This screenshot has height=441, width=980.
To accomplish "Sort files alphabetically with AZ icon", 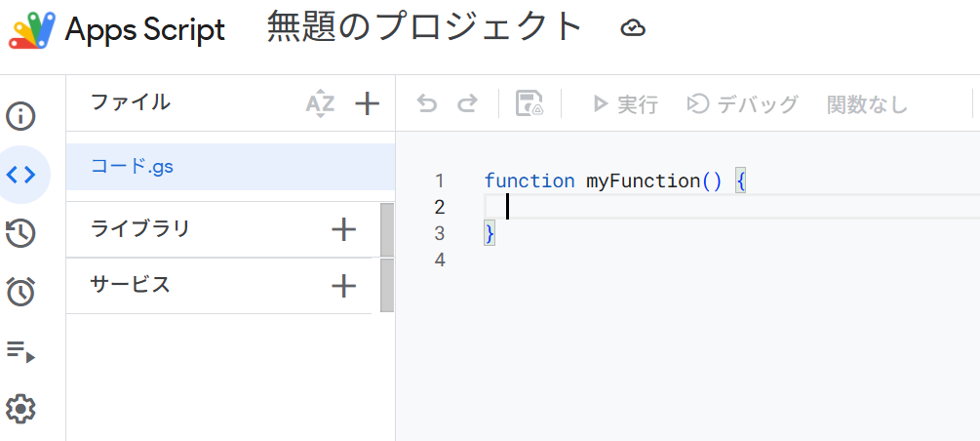I will [320, 103].
